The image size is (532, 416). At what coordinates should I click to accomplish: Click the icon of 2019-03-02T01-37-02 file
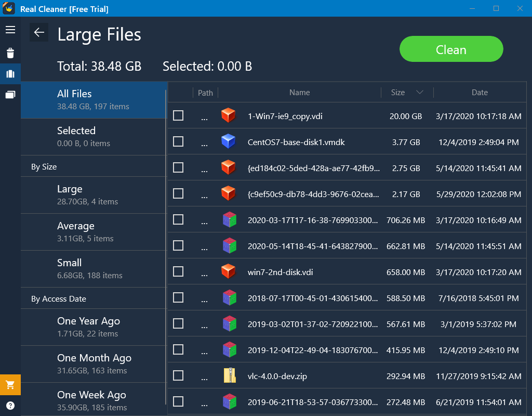pos(229,323)
